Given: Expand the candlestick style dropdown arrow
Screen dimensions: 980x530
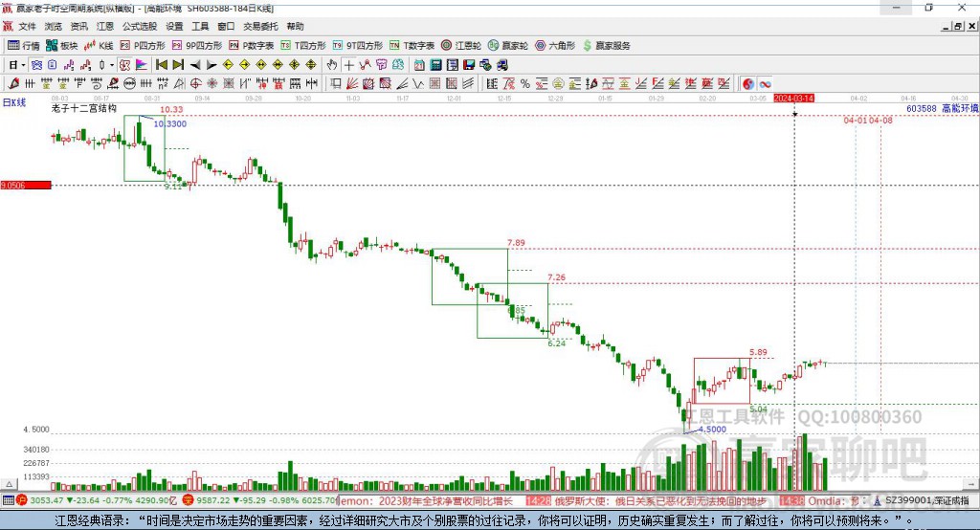Looking at the screenshot, I should coord(112,65).
